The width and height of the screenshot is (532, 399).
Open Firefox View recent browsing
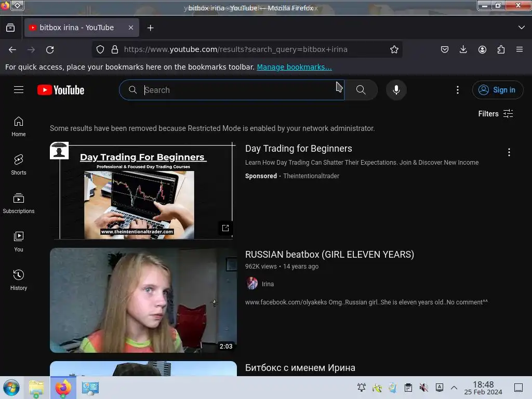tap(10, 28)
